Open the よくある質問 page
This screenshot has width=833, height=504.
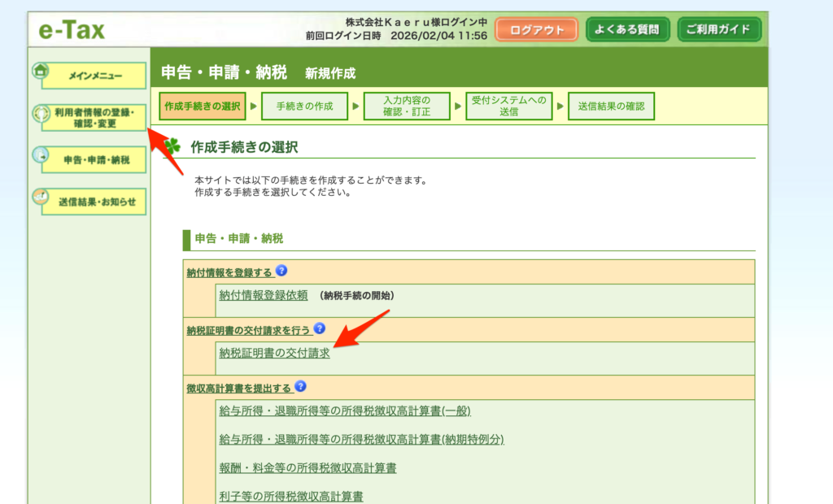coord(627,30)
